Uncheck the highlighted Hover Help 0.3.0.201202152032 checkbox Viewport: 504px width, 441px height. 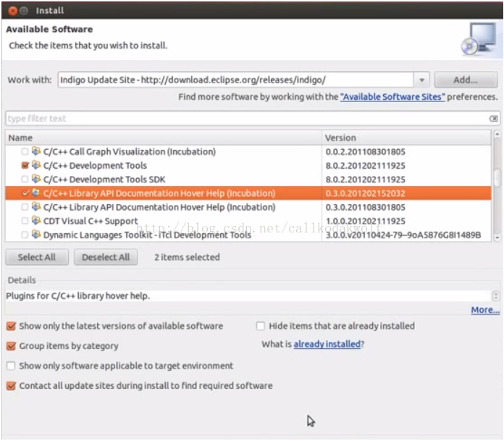[x=25, y=193]
